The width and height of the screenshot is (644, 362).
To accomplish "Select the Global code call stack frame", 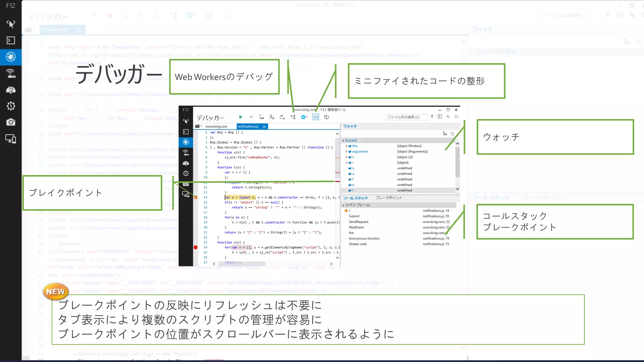I will point(398,244).
